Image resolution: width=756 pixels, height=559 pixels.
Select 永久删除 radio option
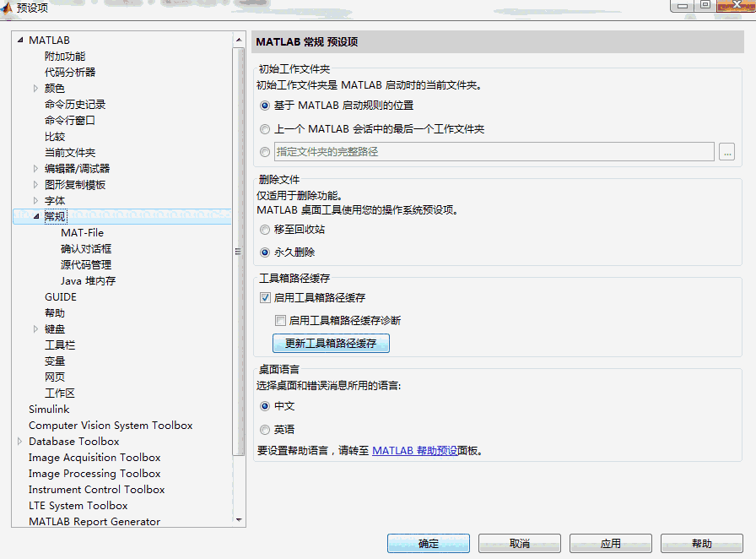point(265,252)
